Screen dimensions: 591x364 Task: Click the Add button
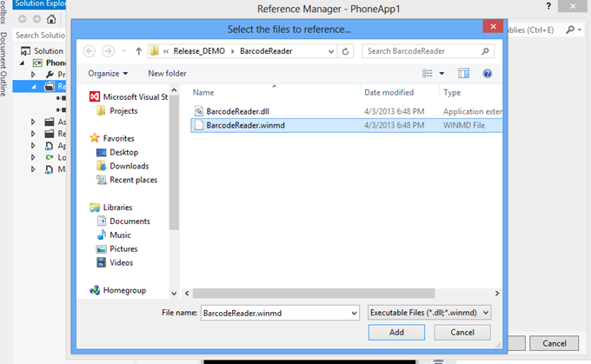(x=396, y=332)
